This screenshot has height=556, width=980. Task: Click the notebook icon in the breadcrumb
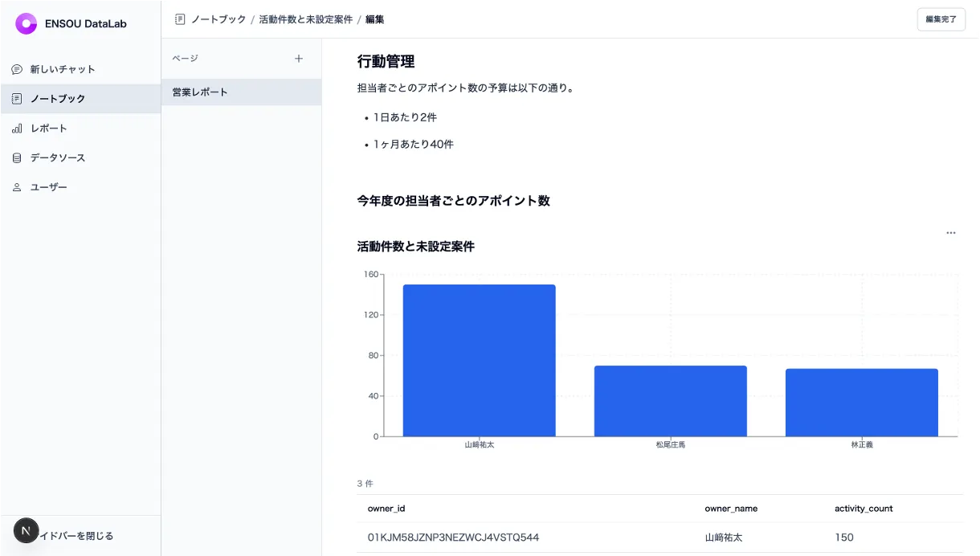pyautogui.click(x=178, y=18)
